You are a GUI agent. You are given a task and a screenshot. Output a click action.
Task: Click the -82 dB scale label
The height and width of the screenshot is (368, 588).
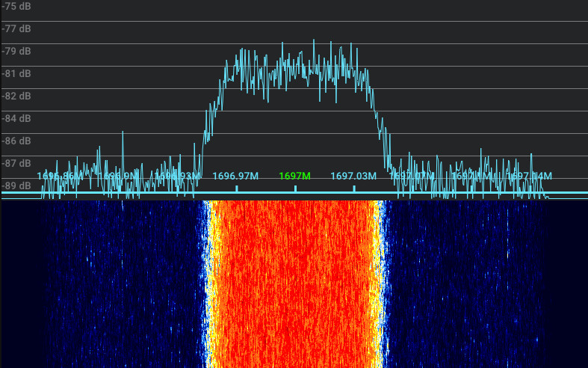click(16, 96)
